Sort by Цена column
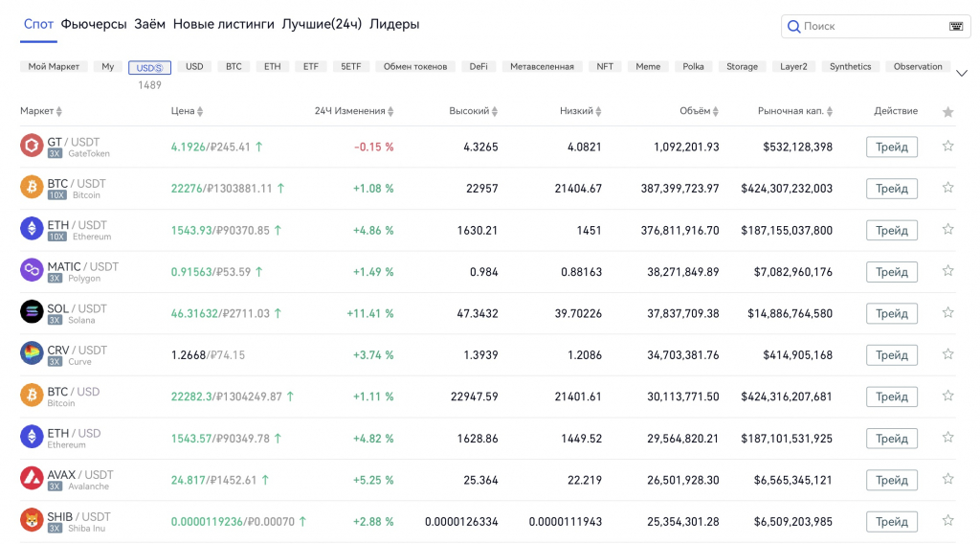 (x=187, y=111)
